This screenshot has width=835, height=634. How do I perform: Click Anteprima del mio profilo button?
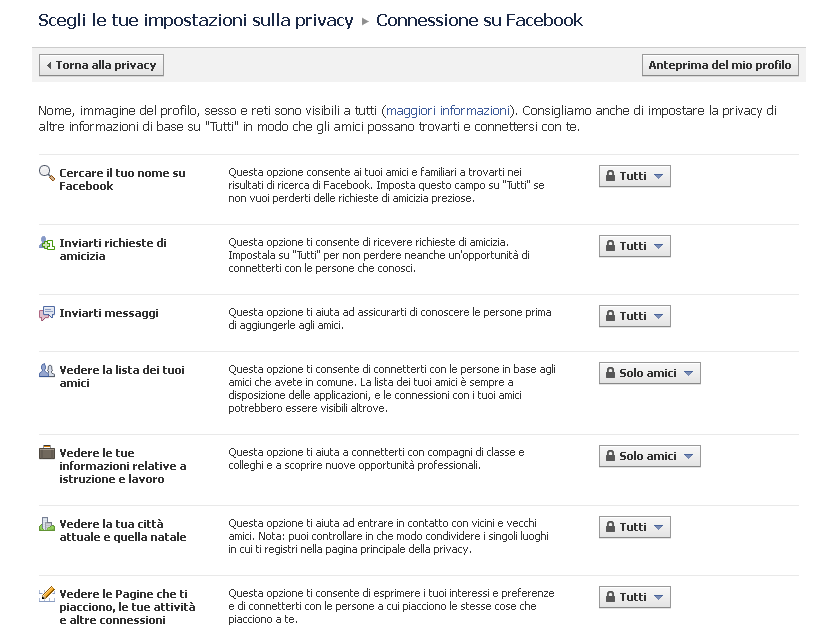[720, 65]
